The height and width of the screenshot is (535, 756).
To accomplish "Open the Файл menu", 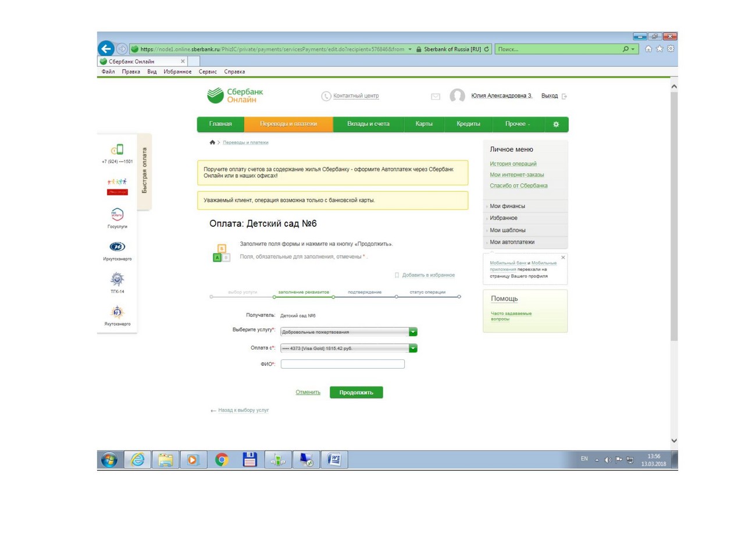I will (x=108, y=72).
